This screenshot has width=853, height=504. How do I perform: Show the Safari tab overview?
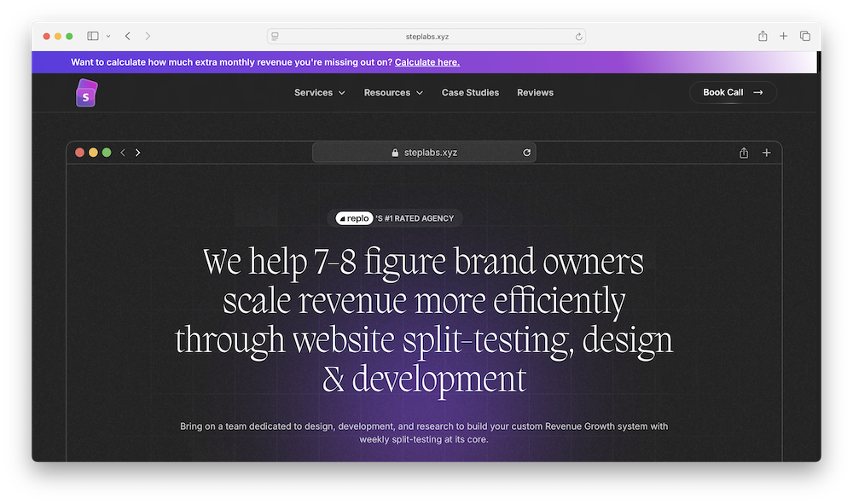pyautogui.click(x=804, y=36)
